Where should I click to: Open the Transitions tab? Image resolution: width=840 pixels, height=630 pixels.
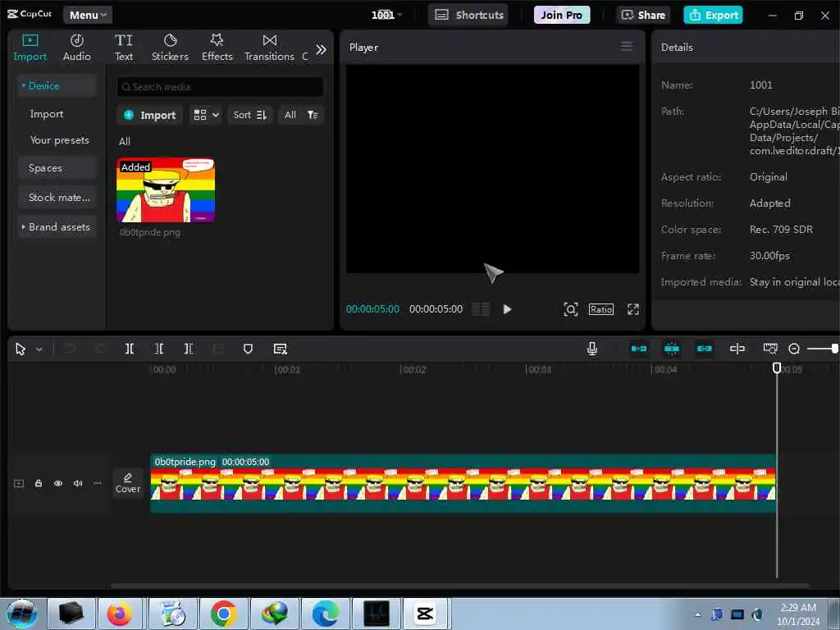pos(269,48)
